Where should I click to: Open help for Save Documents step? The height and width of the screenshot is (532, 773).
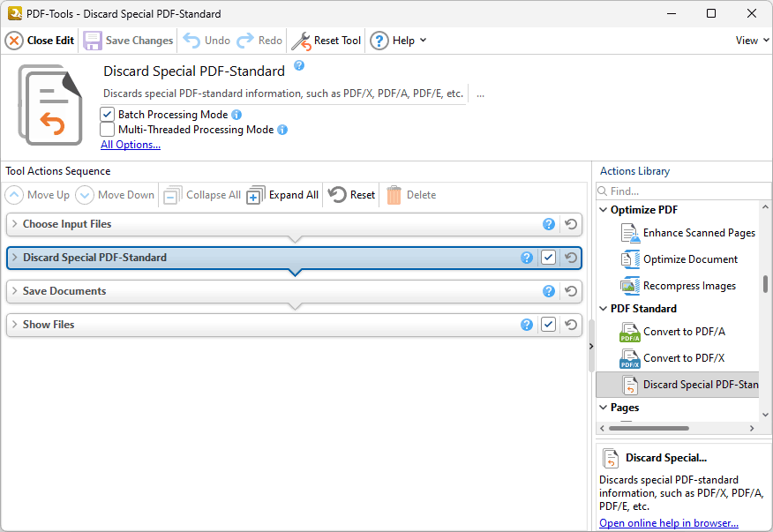[x=549, y=291]
